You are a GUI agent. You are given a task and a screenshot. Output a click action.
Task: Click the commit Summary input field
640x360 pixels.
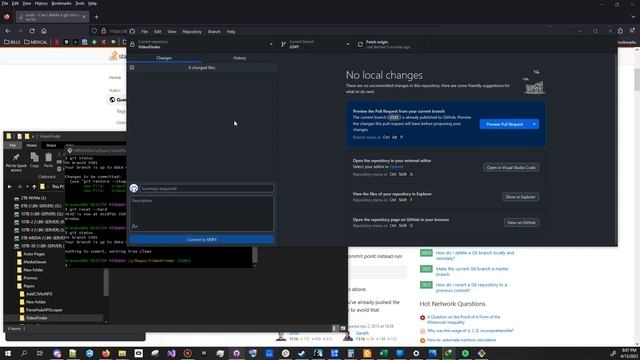click(207, 189)
